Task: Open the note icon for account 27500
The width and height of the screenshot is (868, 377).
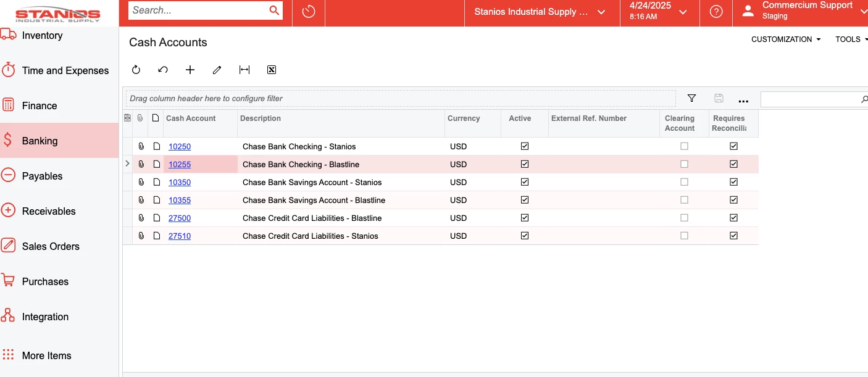Action: [156, 218]
